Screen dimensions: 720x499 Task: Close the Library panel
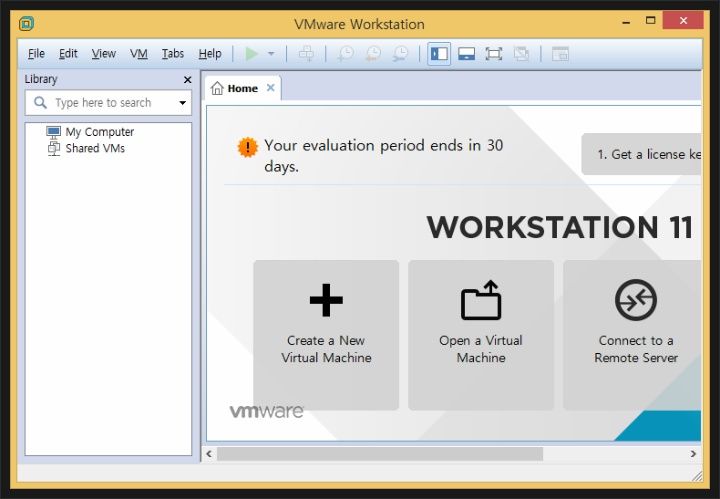pyautogui.click(x=187, y=79)
